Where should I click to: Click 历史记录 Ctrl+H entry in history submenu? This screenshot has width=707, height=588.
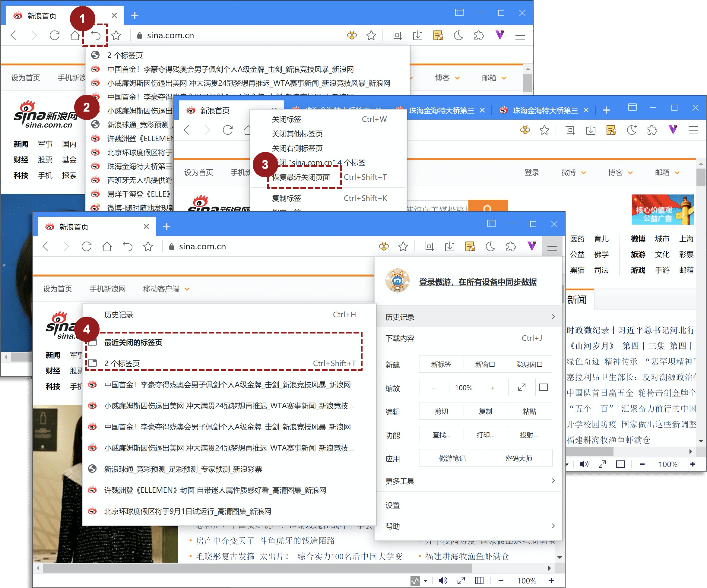tap(229, 315)
